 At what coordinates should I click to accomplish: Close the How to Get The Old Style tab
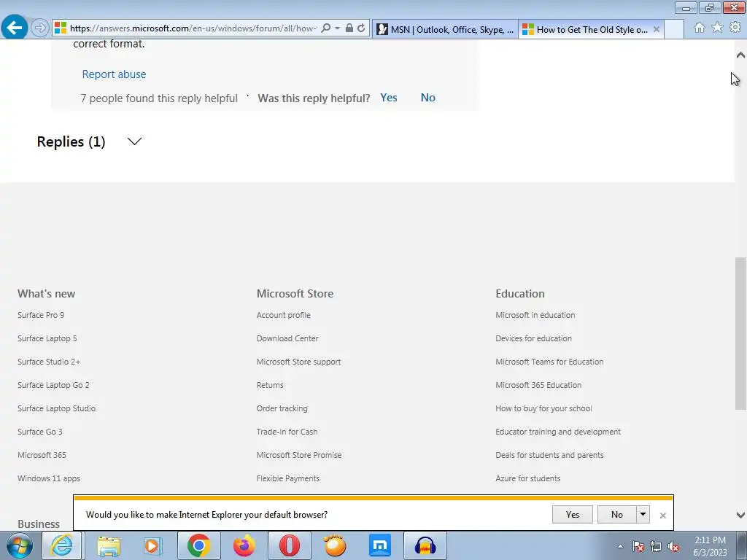657,29
